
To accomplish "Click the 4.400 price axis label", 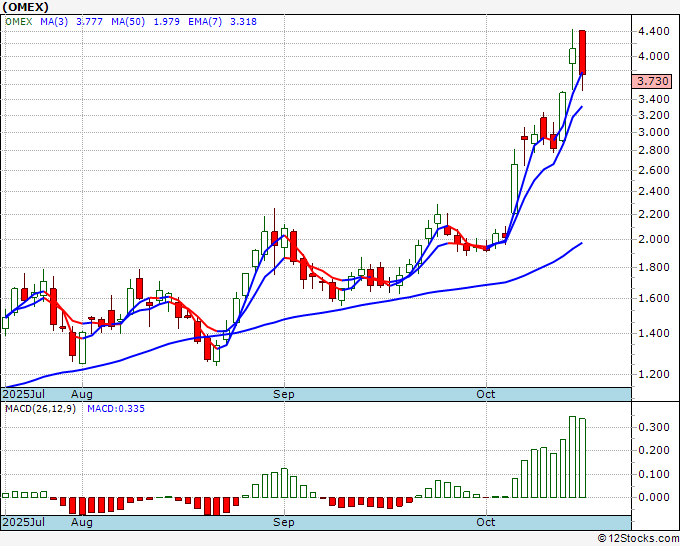I will [x=654, y=31].
